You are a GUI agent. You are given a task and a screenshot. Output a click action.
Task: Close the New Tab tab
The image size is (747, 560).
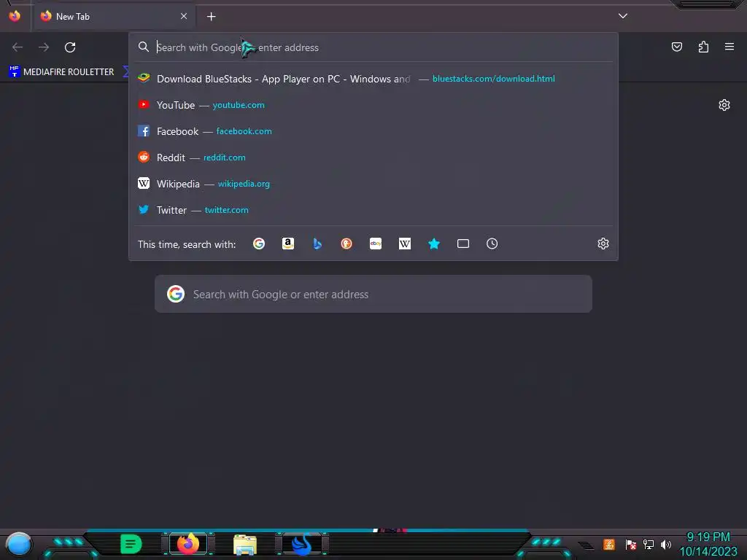click(x=184, y=16)
